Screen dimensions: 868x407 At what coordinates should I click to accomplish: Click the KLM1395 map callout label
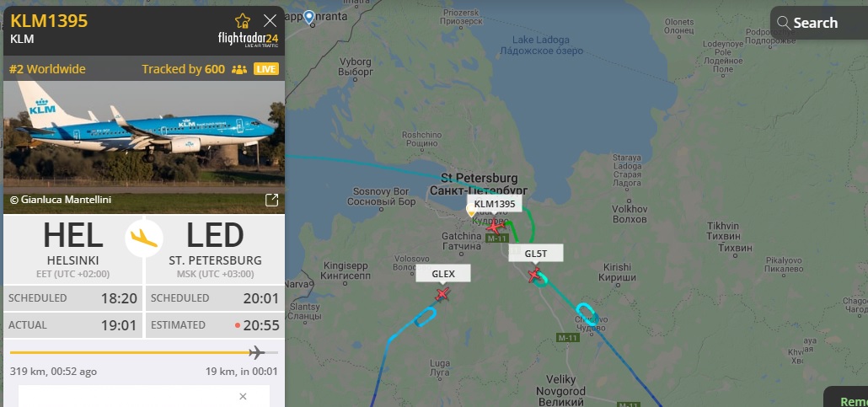(495, 204)
